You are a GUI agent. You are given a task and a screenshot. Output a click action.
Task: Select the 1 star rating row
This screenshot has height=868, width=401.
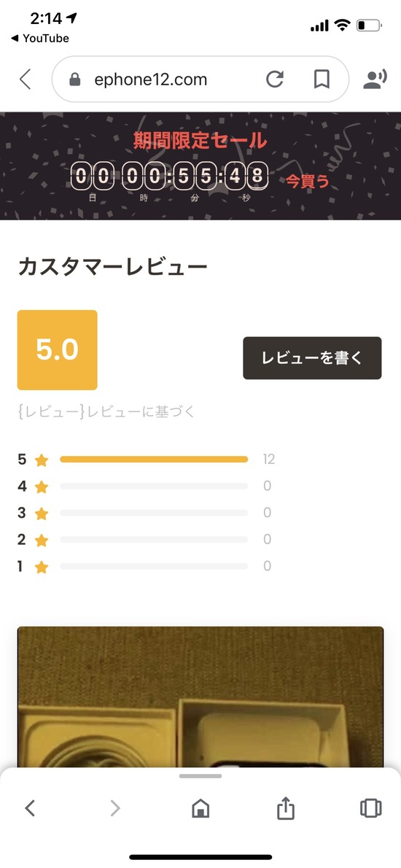pos(144,566)
